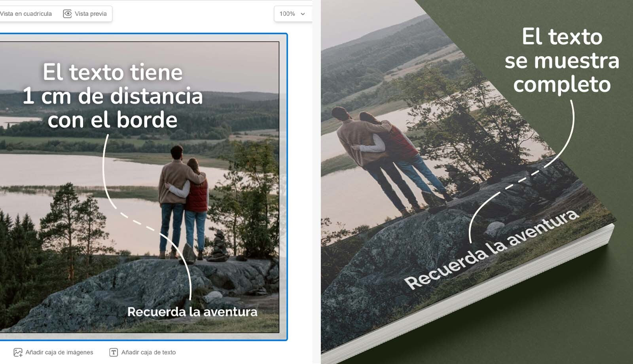Click the "El texto se muestra completo" caption
This screenshot has width=633, height=364.
point(562,61)
